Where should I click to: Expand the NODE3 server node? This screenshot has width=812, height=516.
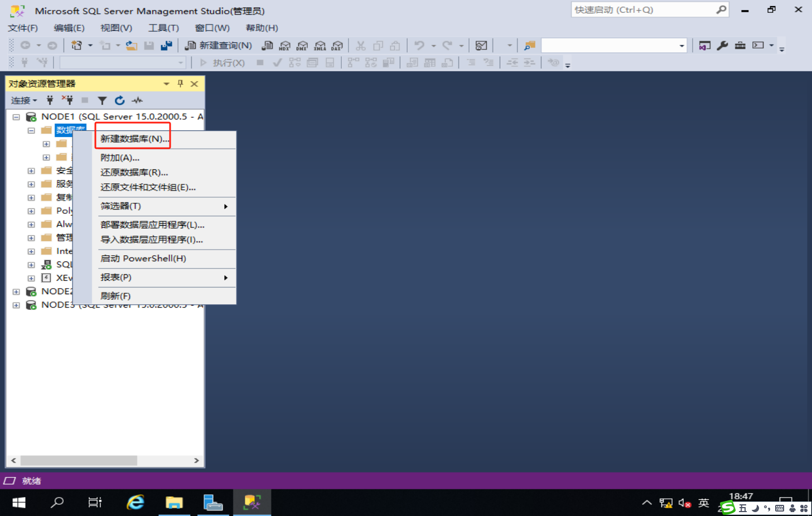tap(16, 305)
